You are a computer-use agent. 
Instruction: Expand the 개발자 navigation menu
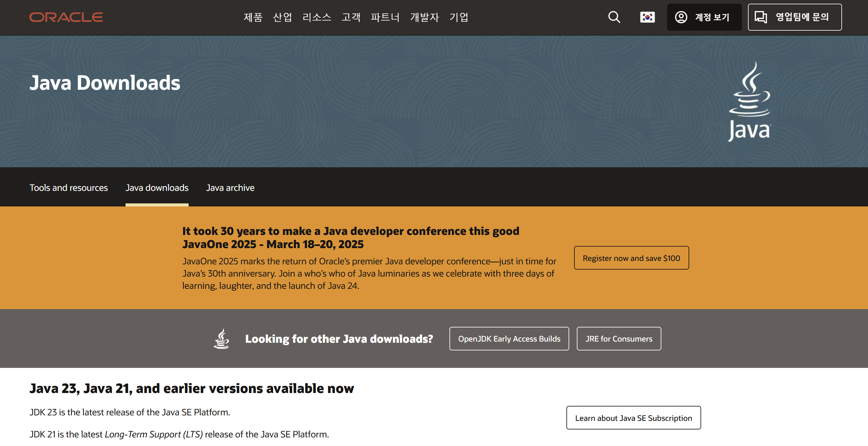click(x=424, y=17)
